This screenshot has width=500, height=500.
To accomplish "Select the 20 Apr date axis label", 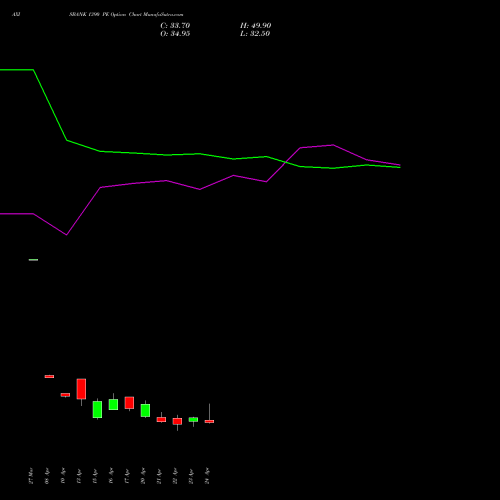I will (x=143, y=476).
